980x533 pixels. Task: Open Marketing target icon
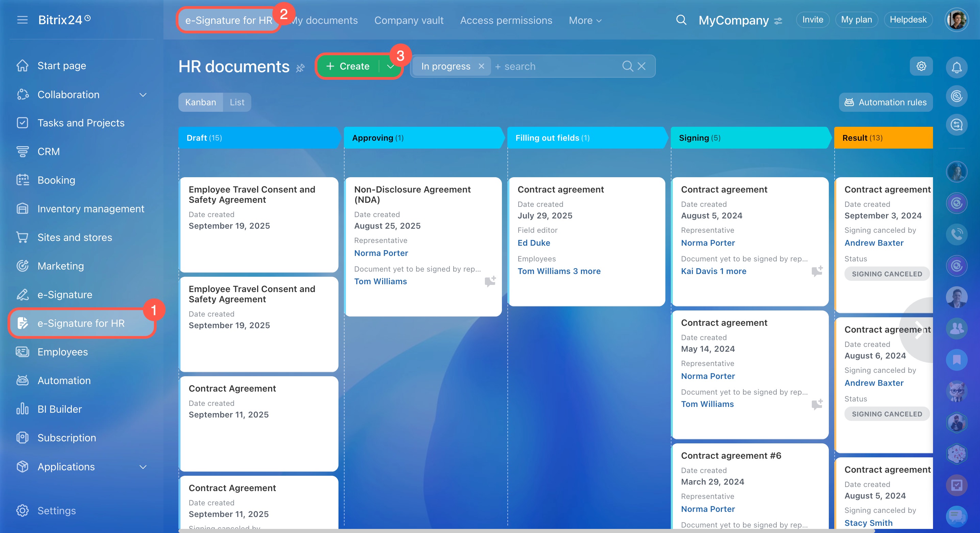22,266
